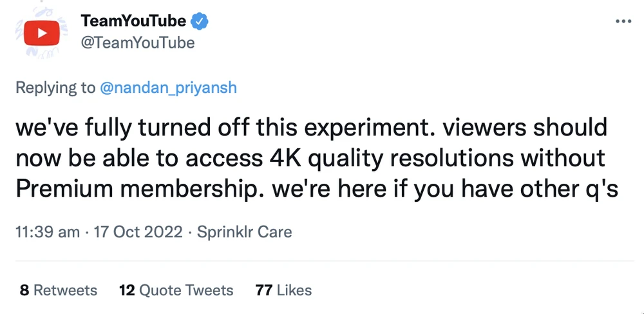644x314 pixels.
Task: Click the bold TeamYouTube display name
Action: point(133,21)
